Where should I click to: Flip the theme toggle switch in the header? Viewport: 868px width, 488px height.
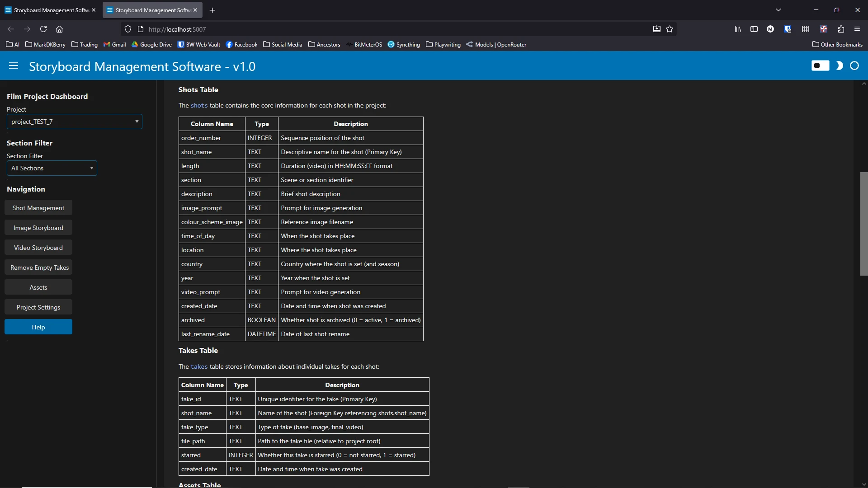click(820, 66)
